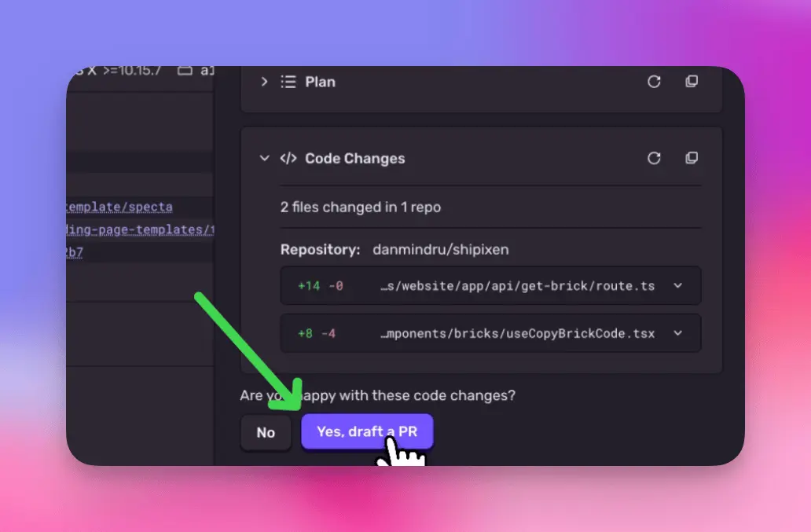The image size is (811, 532).
Task: Collapse the Code Changes section chevron
Action: [264, 158]
